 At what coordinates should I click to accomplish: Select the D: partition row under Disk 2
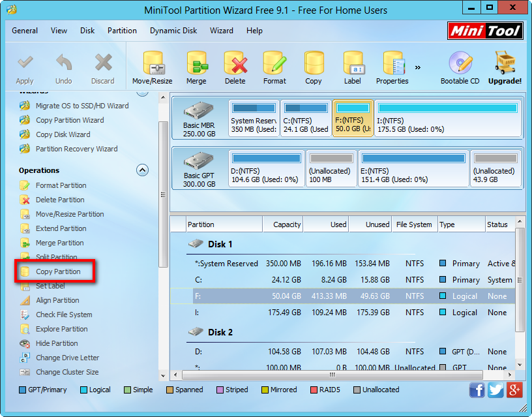pyautogui.click(x=343, y=352)
